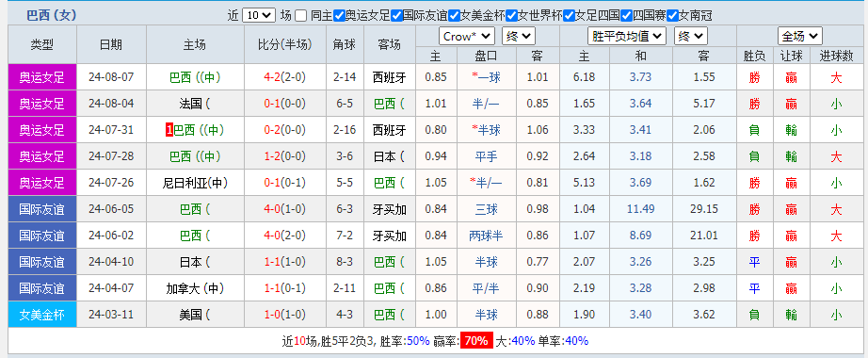
Task: Open the 终 dropdown beside Crow*
Action: coord(519,37)
